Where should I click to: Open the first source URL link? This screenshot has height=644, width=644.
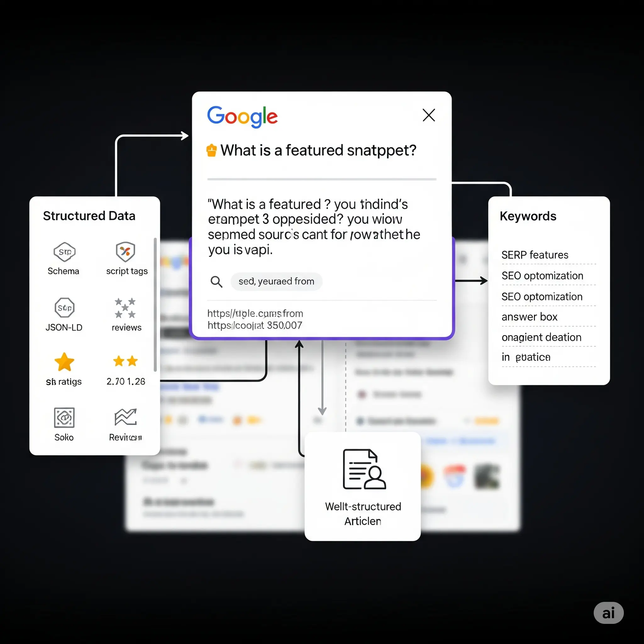click(x=255, y=313)
